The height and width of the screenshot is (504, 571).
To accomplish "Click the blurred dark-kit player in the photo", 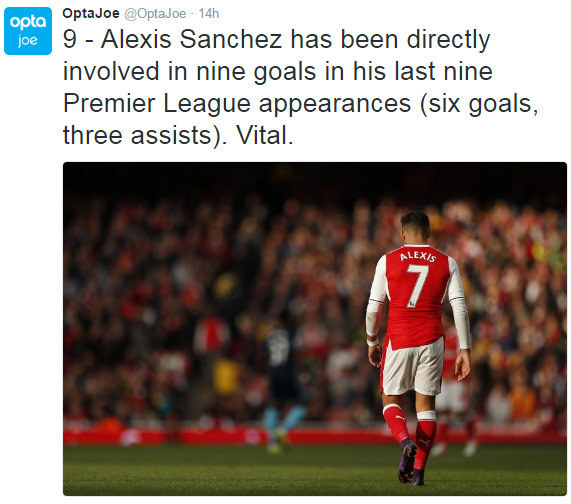I will tap(283, 381).
